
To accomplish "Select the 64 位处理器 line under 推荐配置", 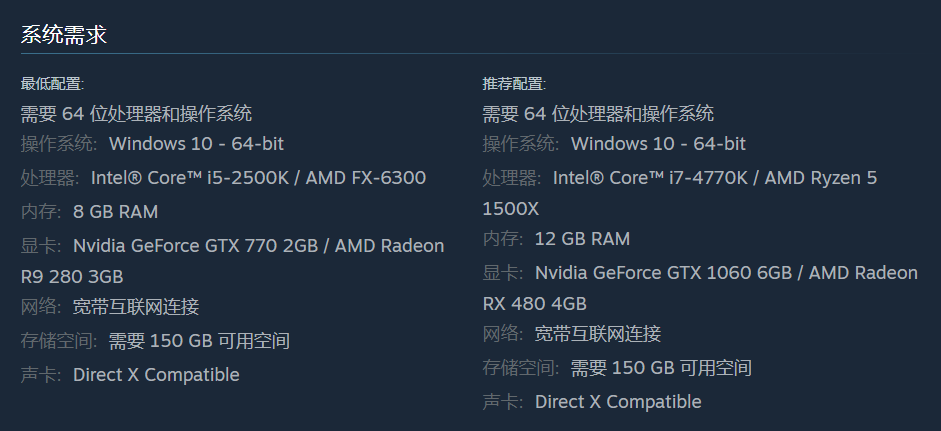I will click(x=598, y=113).
